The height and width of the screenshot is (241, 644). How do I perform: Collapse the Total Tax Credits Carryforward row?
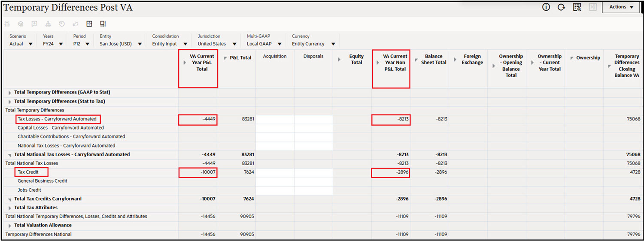pos(10,199)
